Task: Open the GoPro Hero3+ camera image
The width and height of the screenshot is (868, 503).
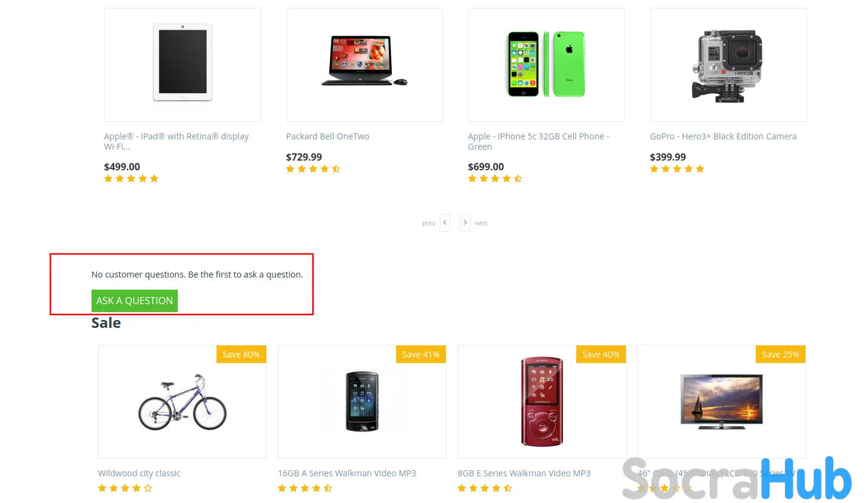Action: (727, 64)
